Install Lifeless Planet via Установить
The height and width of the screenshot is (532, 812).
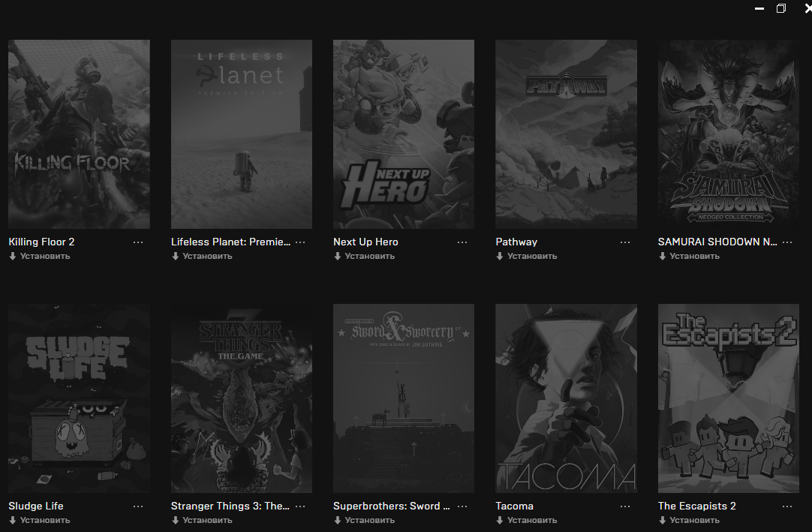pyautogui.click(x=202, y=256)
